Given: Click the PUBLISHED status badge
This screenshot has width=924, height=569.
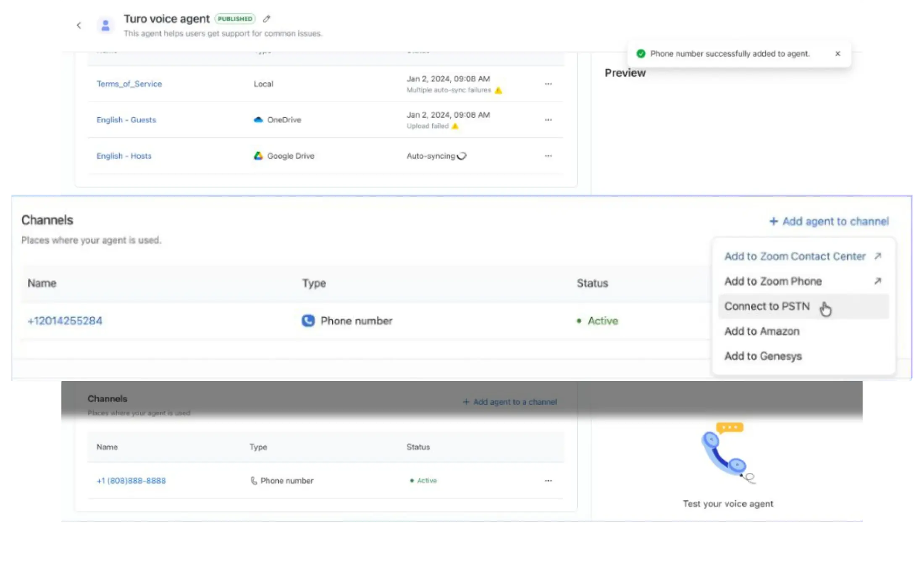Looking at the screenshot, I should tap(235, 19).
